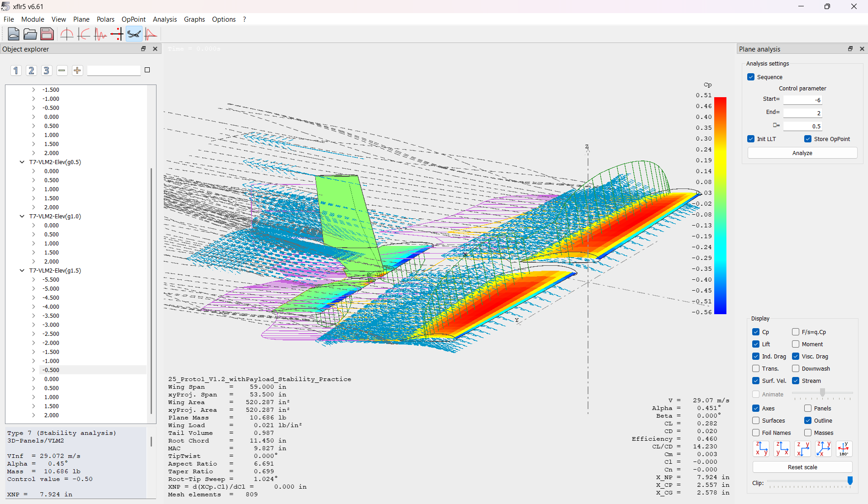Open the root locus view icon

[117, 34]
